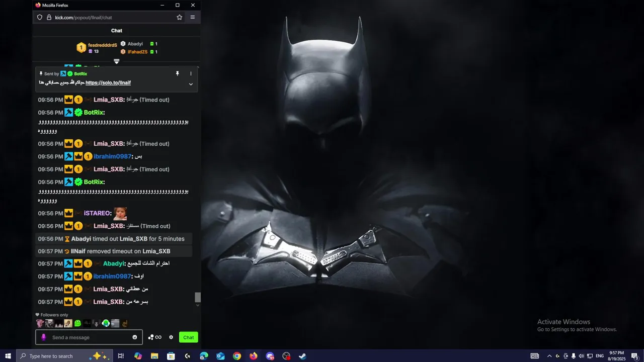This screenshot has width=644, height=362.
Task: Show hidden tray icons chevron
Action: click(549, 356)
